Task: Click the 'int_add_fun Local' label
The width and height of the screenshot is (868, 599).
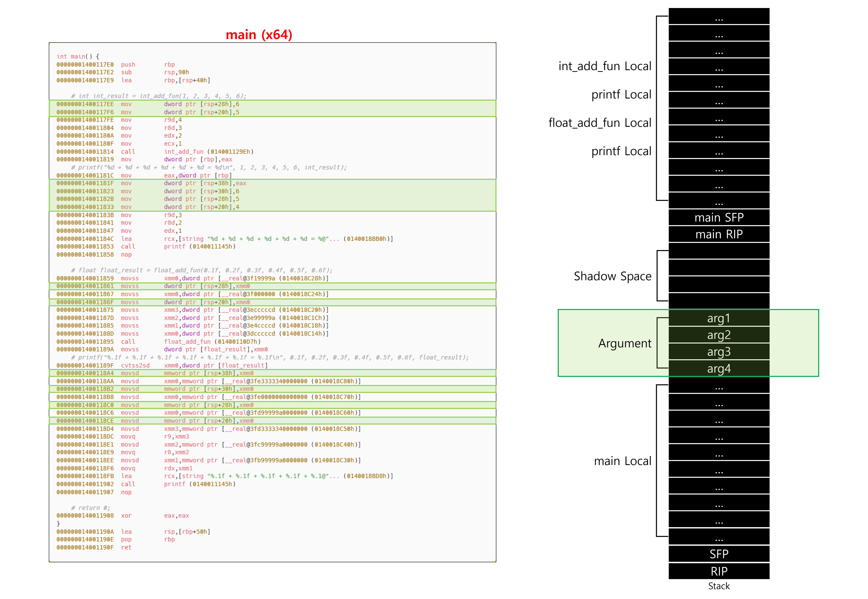Action: click(605, 66)
